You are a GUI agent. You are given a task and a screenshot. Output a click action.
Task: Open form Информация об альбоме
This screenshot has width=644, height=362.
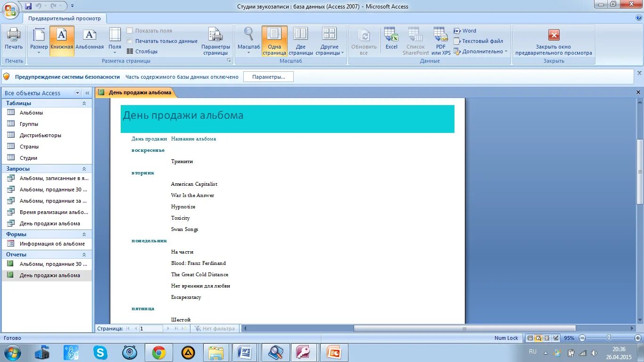(47, 244)
